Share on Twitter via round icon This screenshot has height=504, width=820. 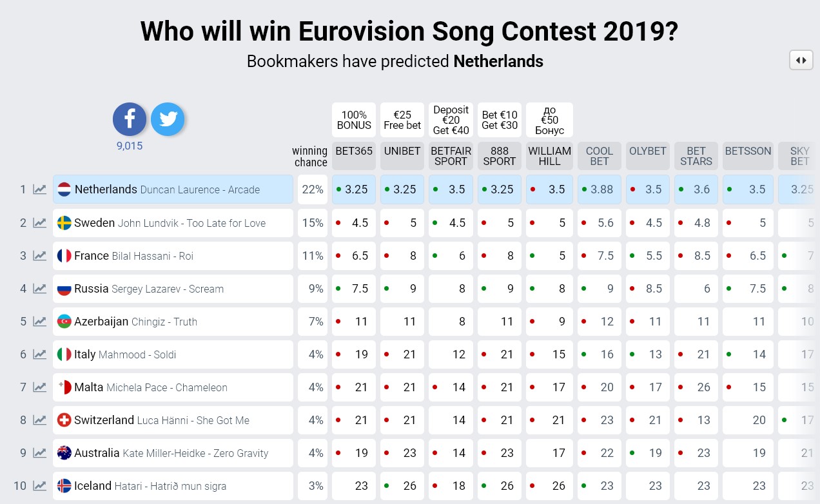click(x=168, y=119)
